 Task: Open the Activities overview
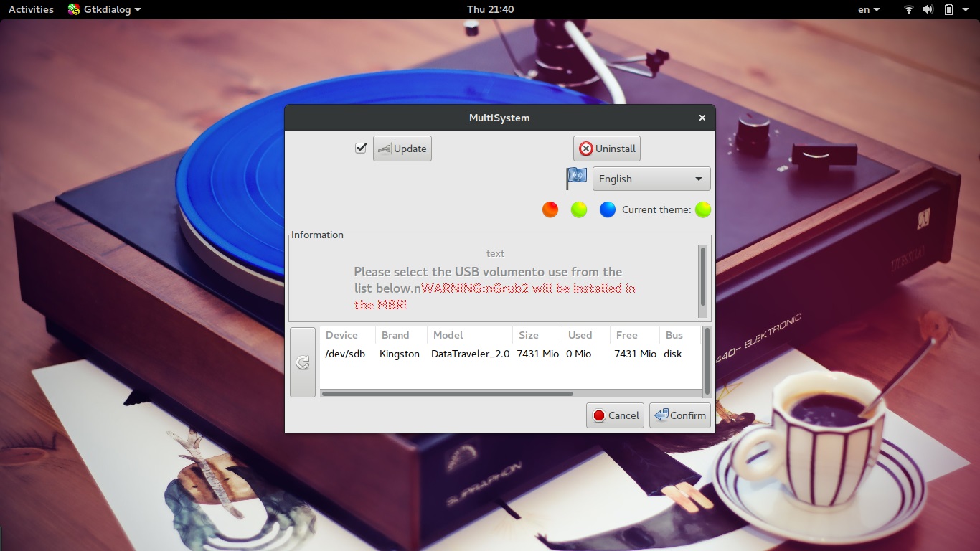tap(31, 9)
